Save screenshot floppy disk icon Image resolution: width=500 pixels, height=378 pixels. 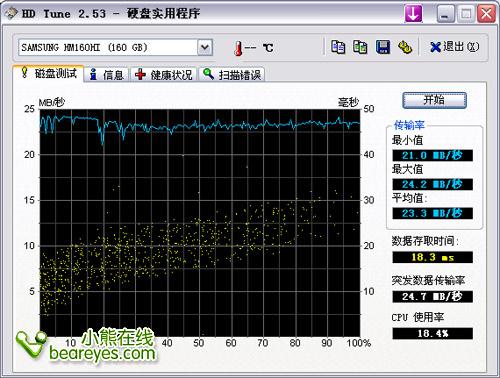click(383, 47)
